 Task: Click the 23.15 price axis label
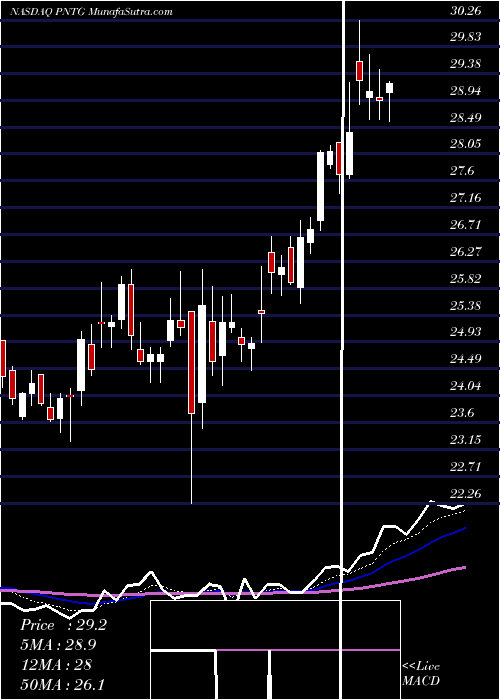[x=466, y=440]
